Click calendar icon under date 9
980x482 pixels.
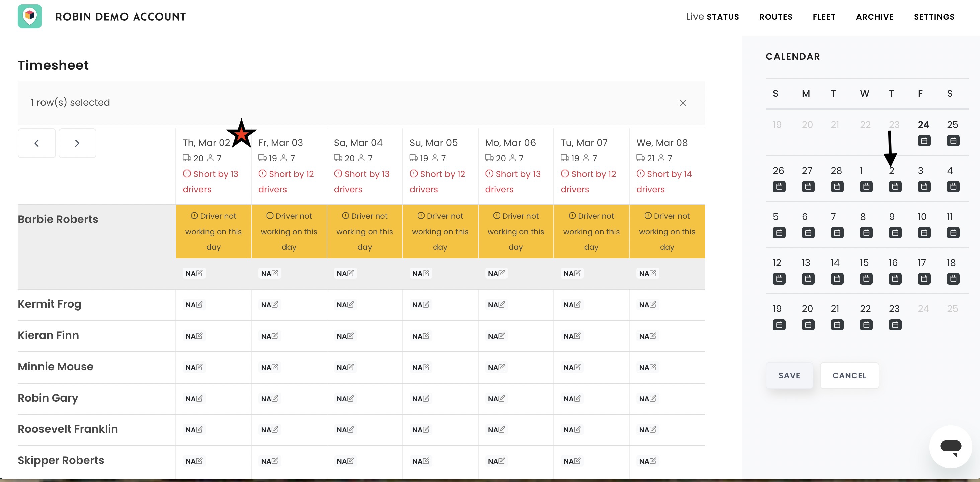point(895,233)
